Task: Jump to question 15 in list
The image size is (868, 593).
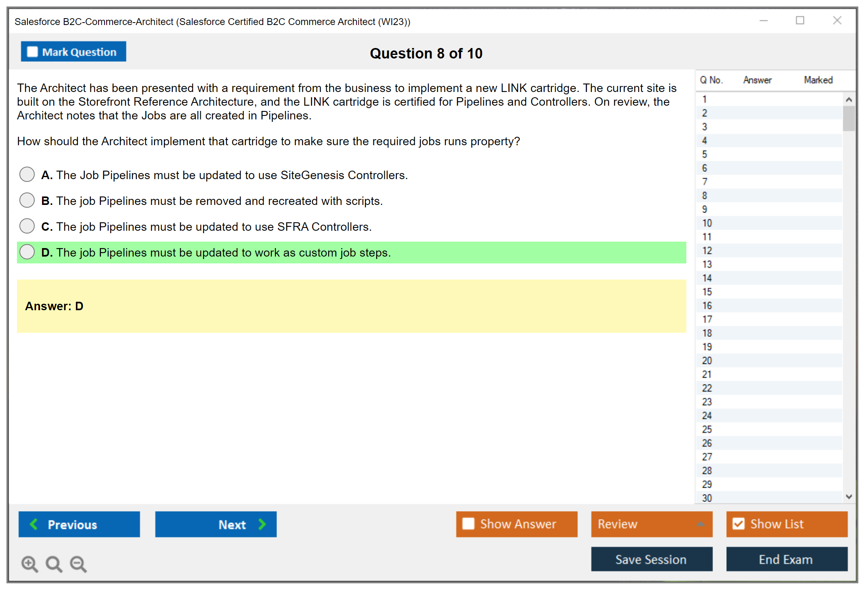Action: [x=707, y=292]
